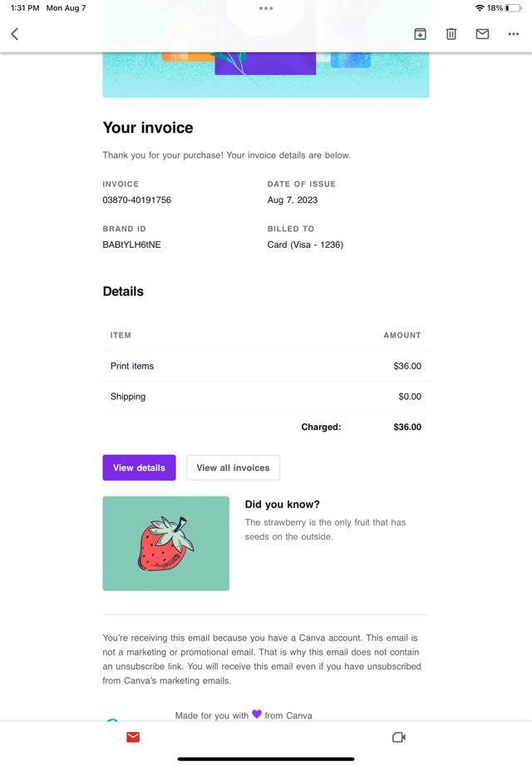The height and width of the screenshot is (766, 532).
Task: Tap the Charged total of $36.00
Action: tap(407, 427)
